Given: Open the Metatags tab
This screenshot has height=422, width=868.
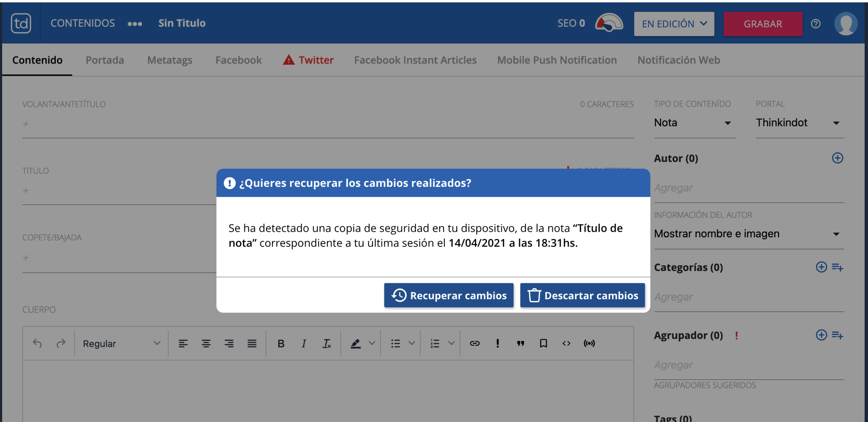Looking at the screenshot, I should click(170, 60).
